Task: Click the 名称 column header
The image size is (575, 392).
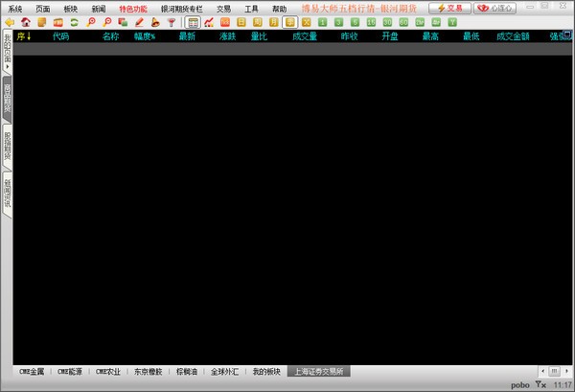Action: (x=110, y=36)
